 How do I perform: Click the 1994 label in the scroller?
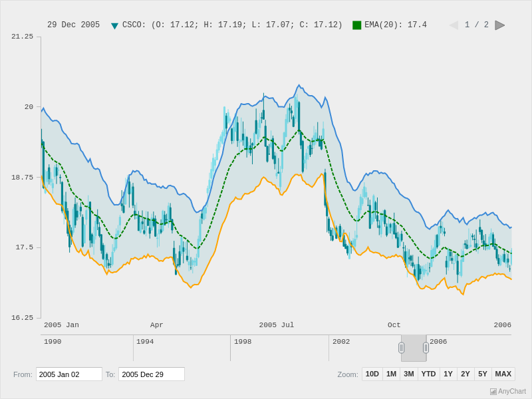[x=145, y=342]
